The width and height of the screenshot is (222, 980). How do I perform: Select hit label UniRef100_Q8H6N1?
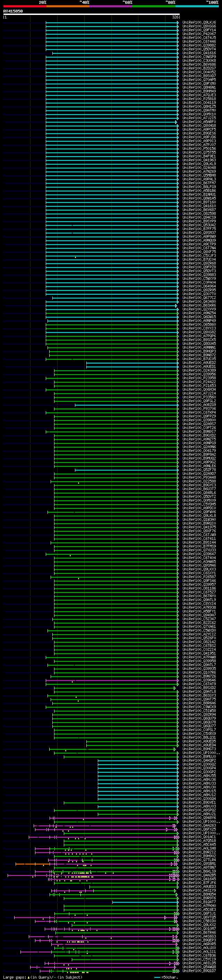tap(199, 87)
